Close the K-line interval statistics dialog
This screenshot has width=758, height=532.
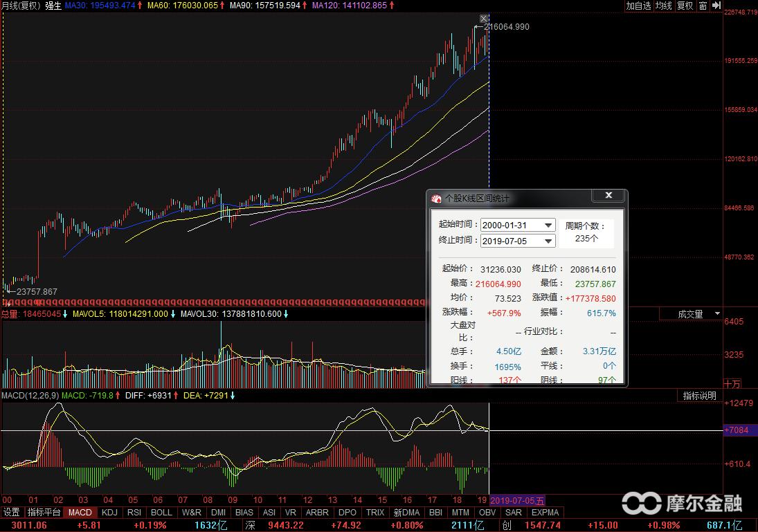click(608, 196)
